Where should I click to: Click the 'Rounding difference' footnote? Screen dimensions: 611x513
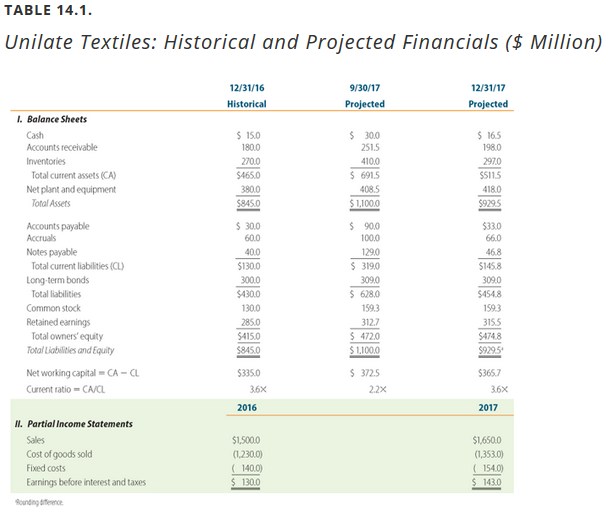point(39,502)
